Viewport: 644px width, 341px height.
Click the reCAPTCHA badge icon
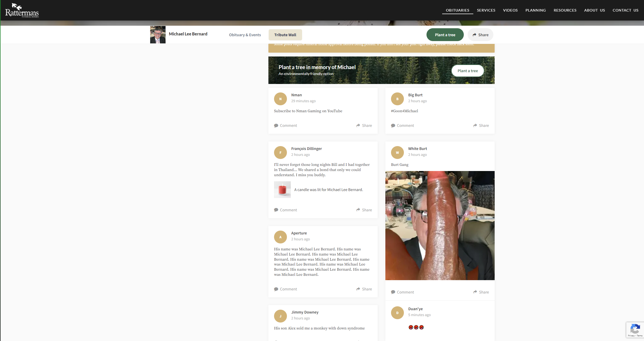[x=635, y=329]
